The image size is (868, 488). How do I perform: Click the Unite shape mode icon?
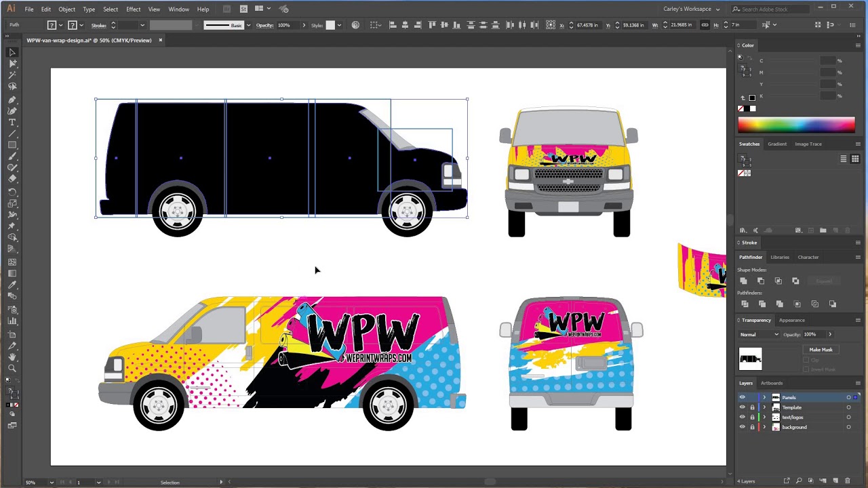[743, 281]
